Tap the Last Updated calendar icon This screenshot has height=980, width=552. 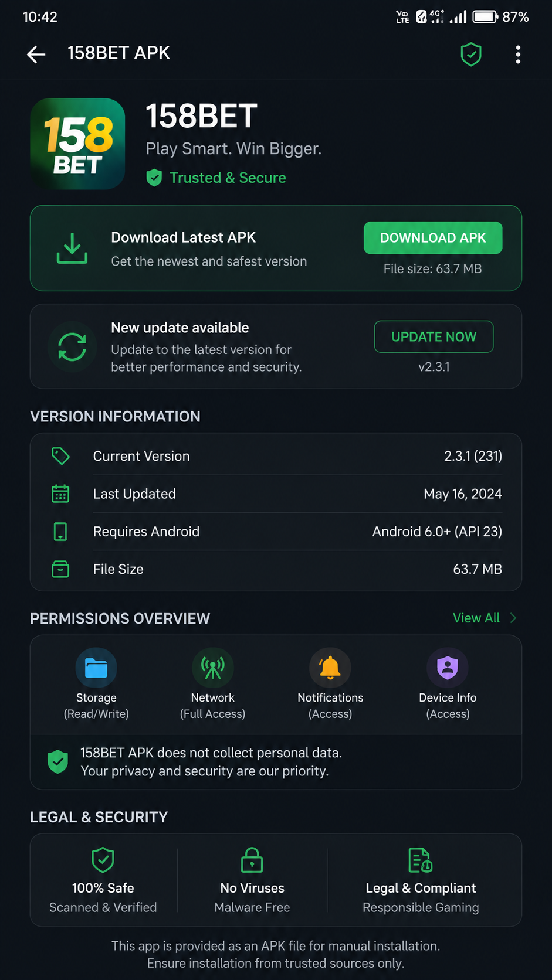tap(60, 494)
